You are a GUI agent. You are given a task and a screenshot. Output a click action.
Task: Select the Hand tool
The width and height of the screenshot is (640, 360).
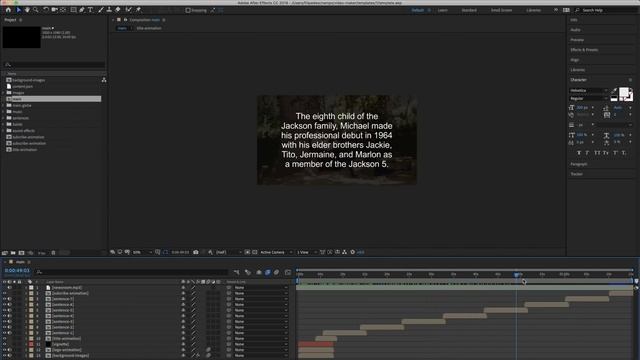click(27, 10)
